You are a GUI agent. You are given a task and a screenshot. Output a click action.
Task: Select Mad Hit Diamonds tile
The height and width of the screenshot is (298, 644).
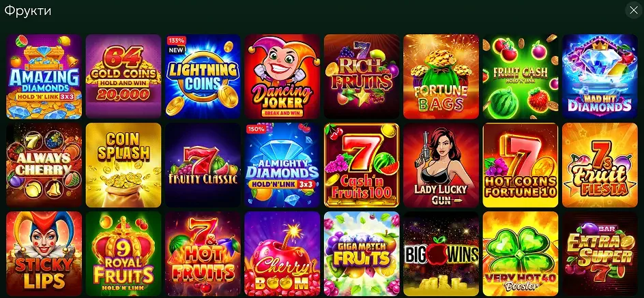tap(600, 77)
